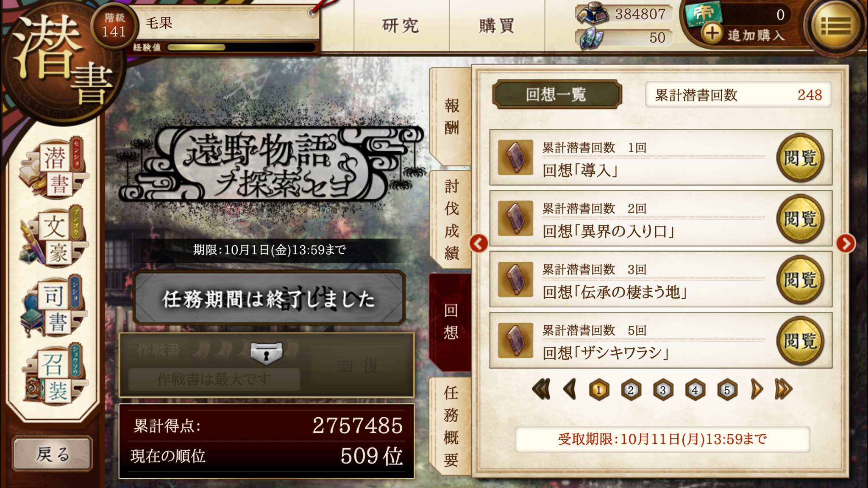Viewport: 868px width, 488px height.
Task: Select page 3 hexagon button
Action: 663,390
